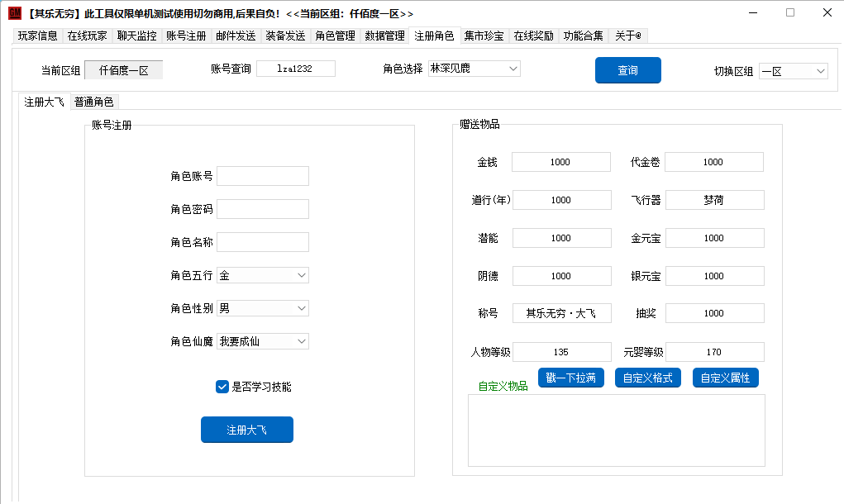Toggle the 是否学习技能 checkbox

pyautogui.click(x=222, y=386)
